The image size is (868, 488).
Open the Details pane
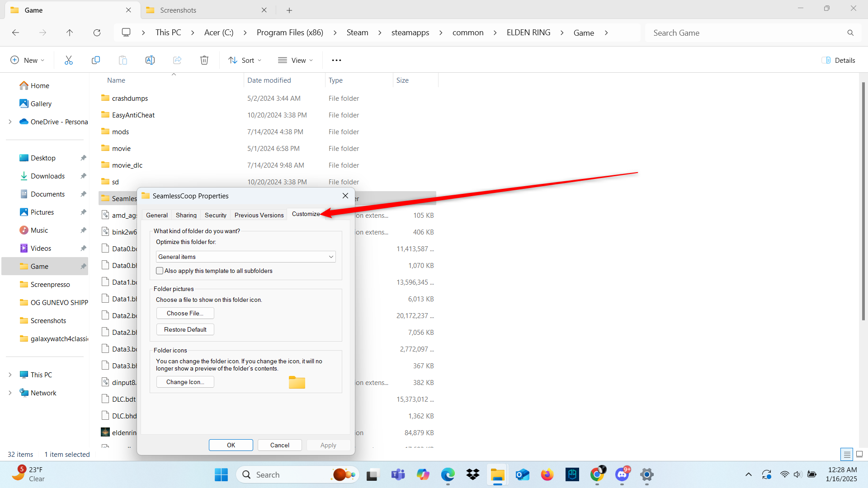[839, 60]
